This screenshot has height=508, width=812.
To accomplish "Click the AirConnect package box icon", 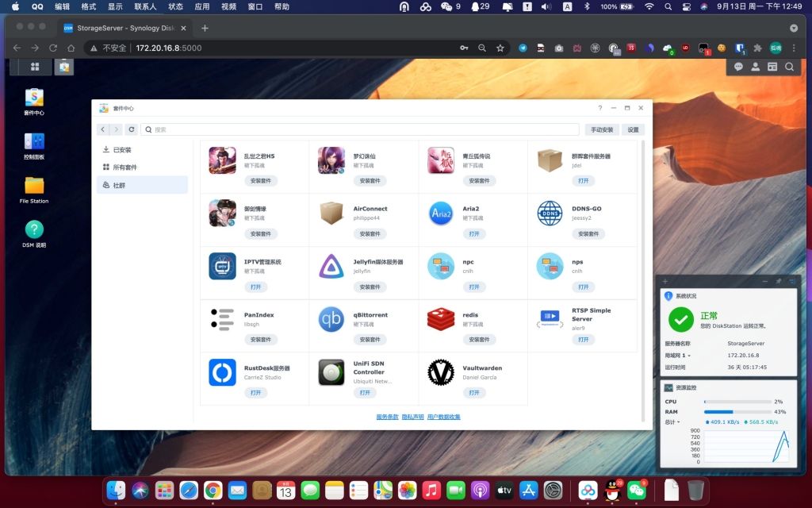I will pos(331,213).
